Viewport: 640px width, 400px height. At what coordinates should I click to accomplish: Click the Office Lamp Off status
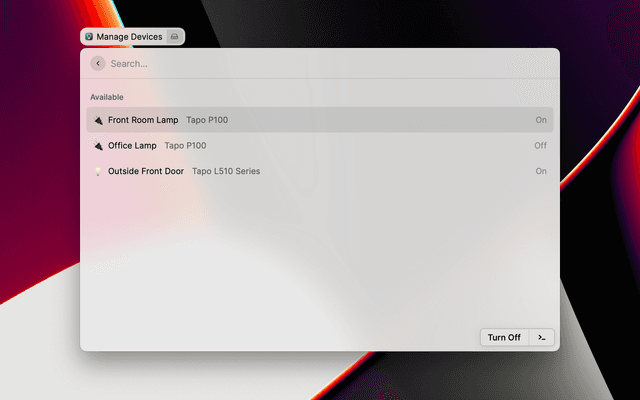click(x=541, y=146)
